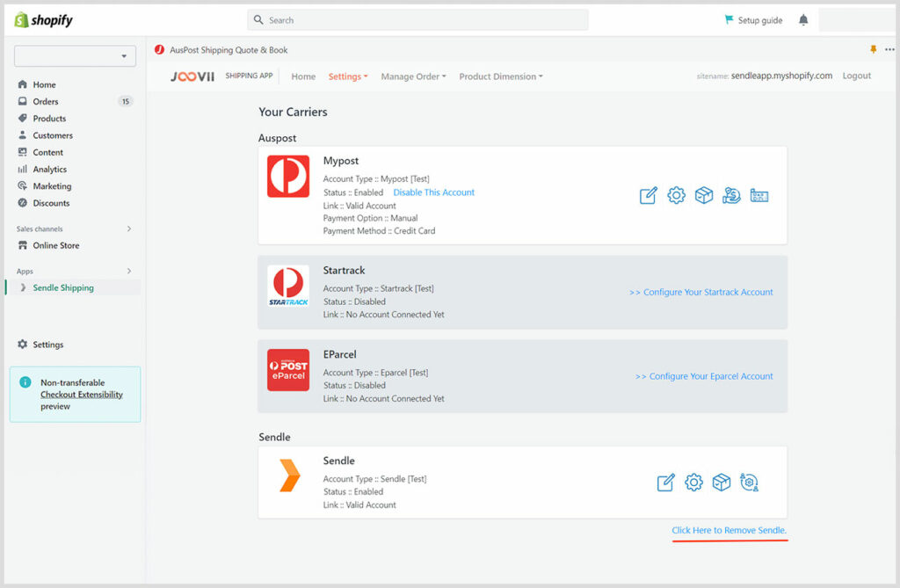Click the Shopify logo
900x588 pixels.
click(x=44, y=20)
